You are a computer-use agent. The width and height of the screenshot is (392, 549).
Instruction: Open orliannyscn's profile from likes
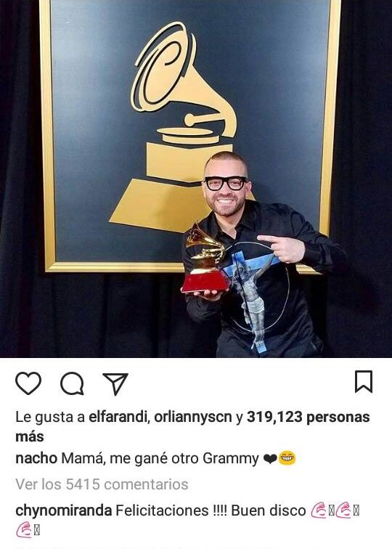193,417
